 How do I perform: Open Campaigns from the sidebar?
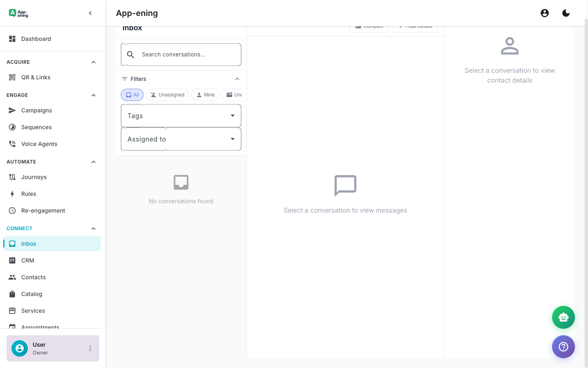click(x=36, y=110)
